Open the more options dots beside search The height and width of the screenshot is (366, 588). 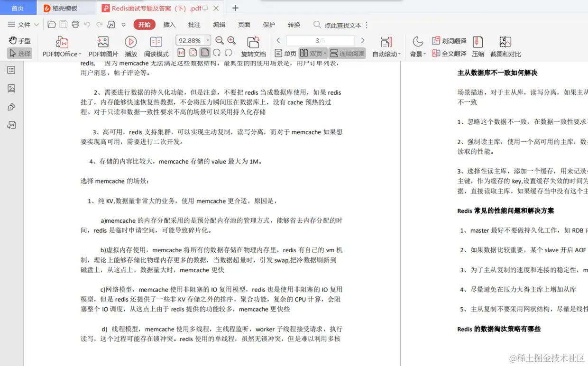[x=367, y=25]
